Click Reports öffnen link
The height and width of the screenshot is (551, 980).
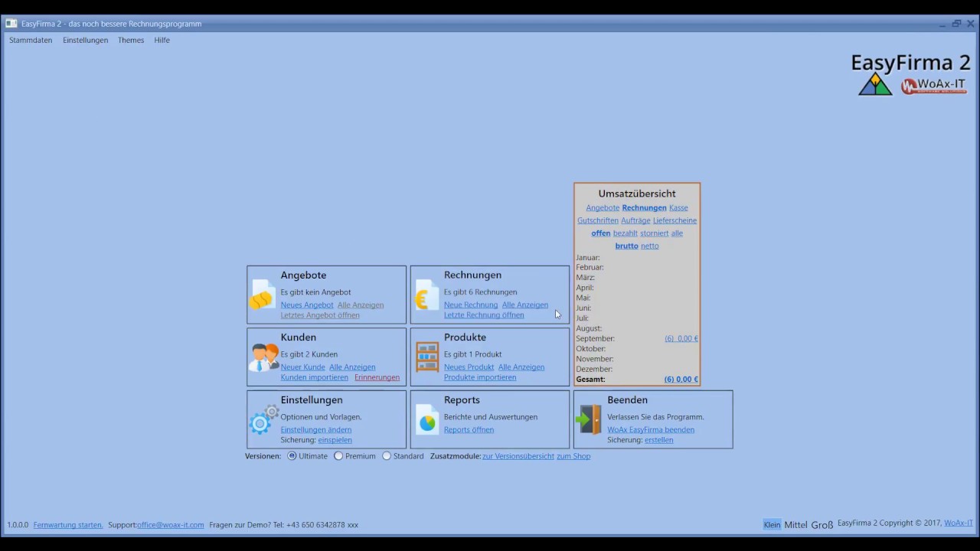click(x=469, y=430)
